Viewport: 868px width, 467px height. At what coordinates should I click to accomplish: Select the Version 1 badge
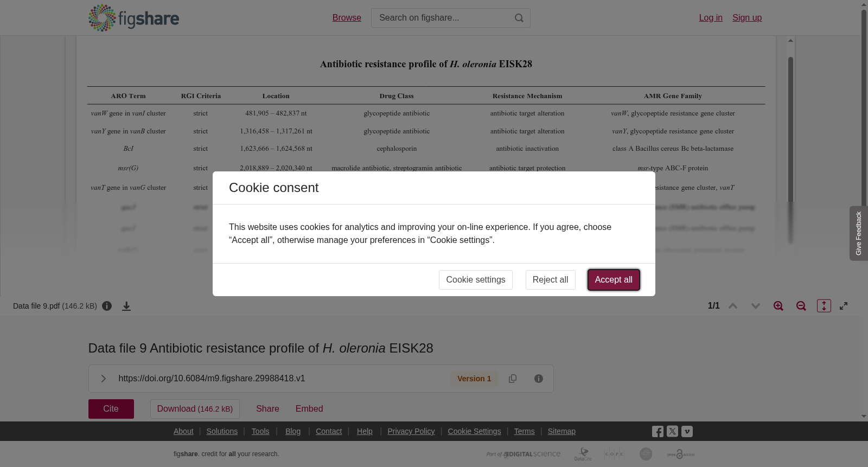pos(474,379)
